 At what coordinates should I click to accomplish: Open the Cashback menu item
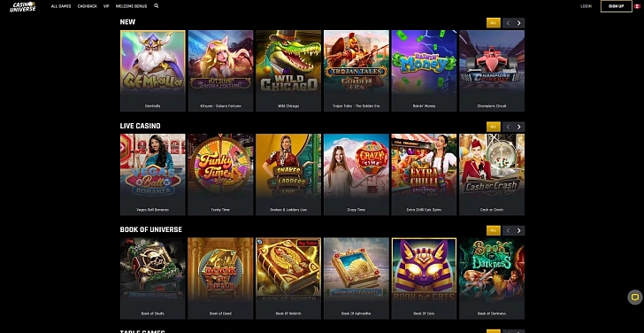(87, 6)
